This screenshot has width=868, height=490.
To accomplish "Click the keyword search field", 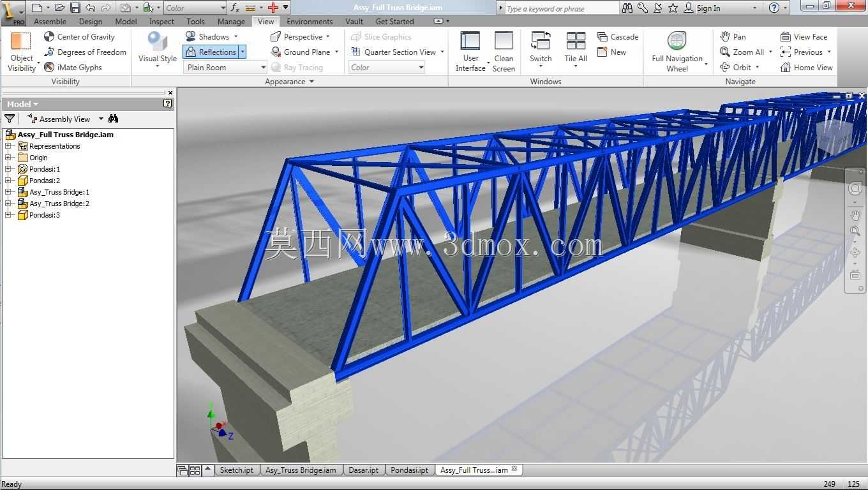I will (x=562, y=8).
